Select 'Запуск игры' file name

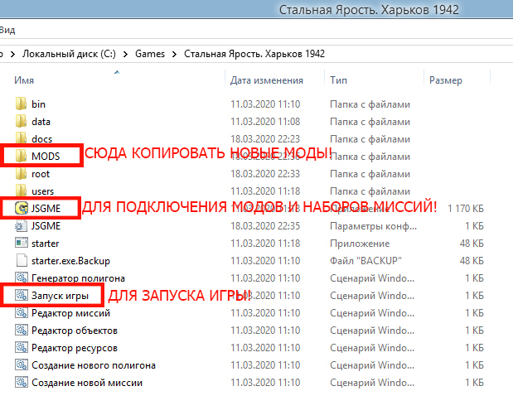[x=60, y=296]
